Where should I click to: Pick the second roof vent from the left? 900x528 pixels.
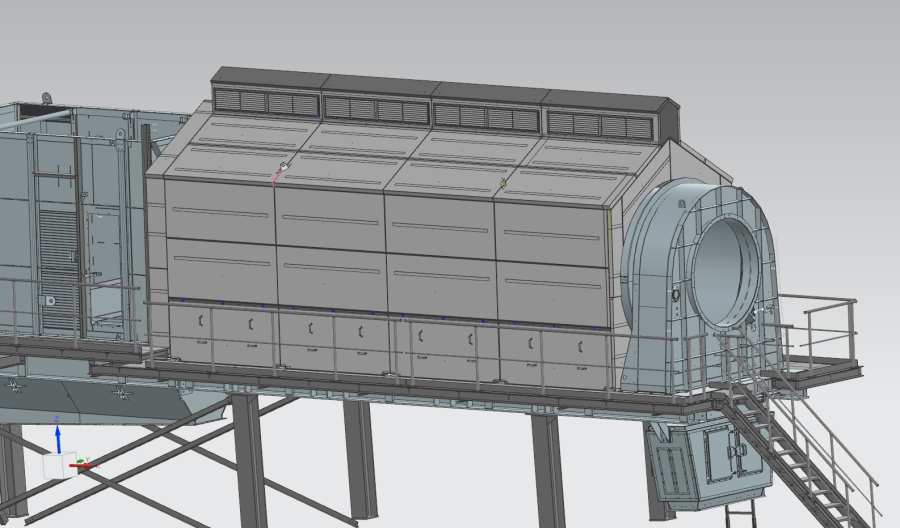point(376,110)
